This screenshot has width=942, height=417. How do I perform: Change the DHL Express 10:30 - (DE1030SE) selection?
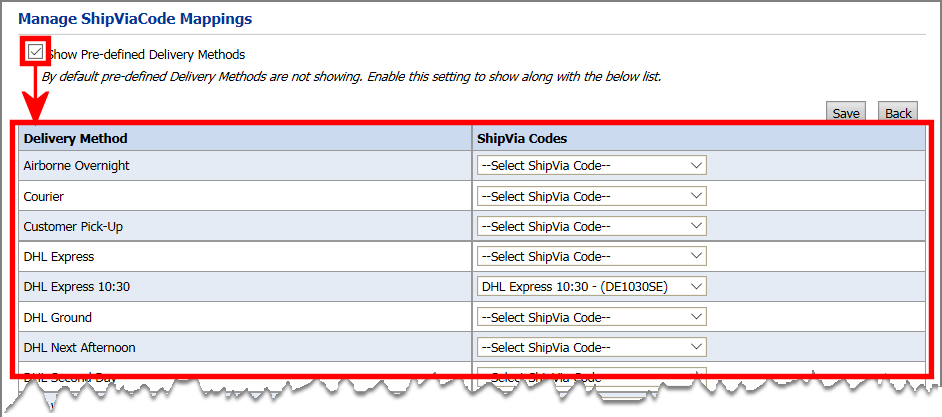(592, 287)
